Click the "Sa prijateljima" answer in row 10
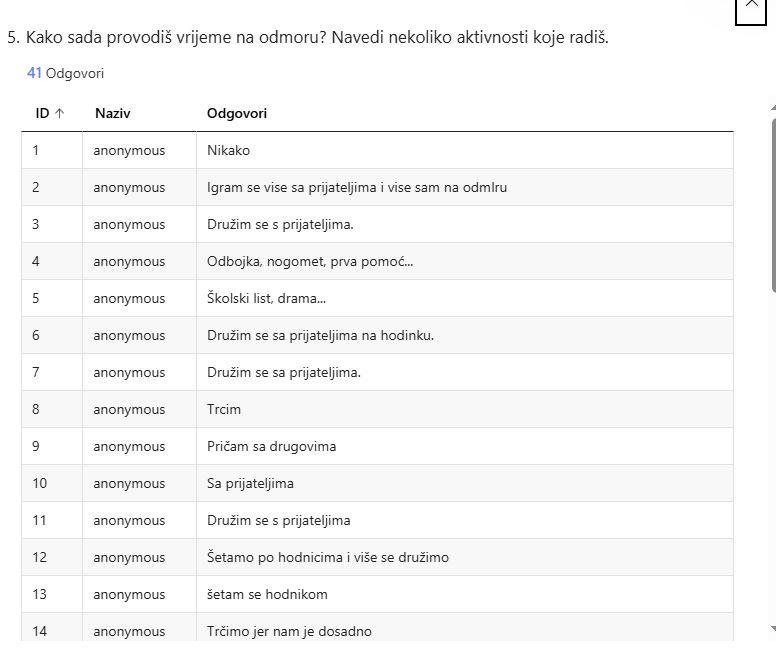This screenshot has height=666, width=776. [250, 484]
